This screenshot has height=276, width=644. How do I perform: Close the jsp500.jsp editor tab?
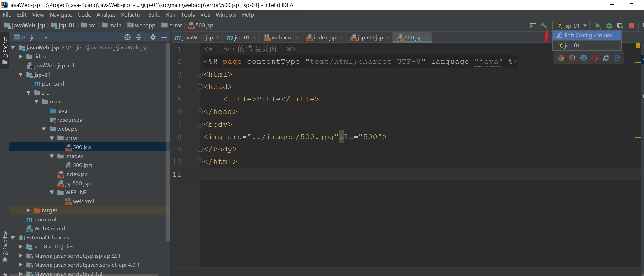pyautogui.click(x=388, y=38)
